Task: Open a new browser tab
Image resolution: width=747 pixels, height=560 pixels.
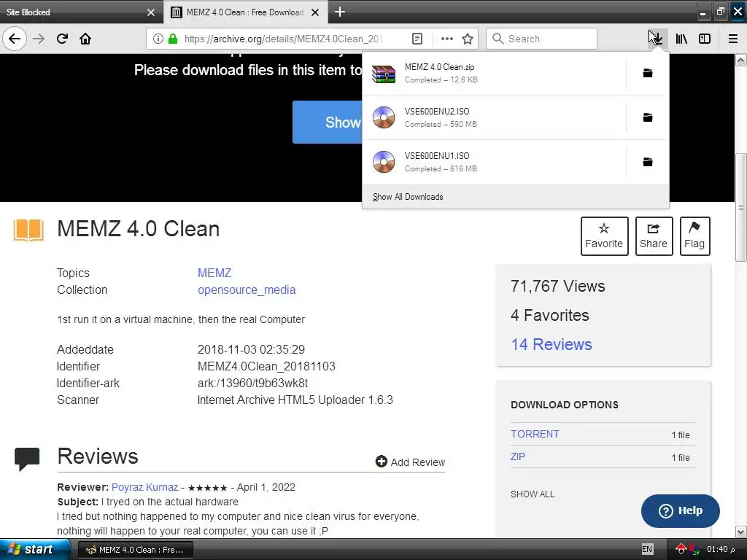Action: 340,12
